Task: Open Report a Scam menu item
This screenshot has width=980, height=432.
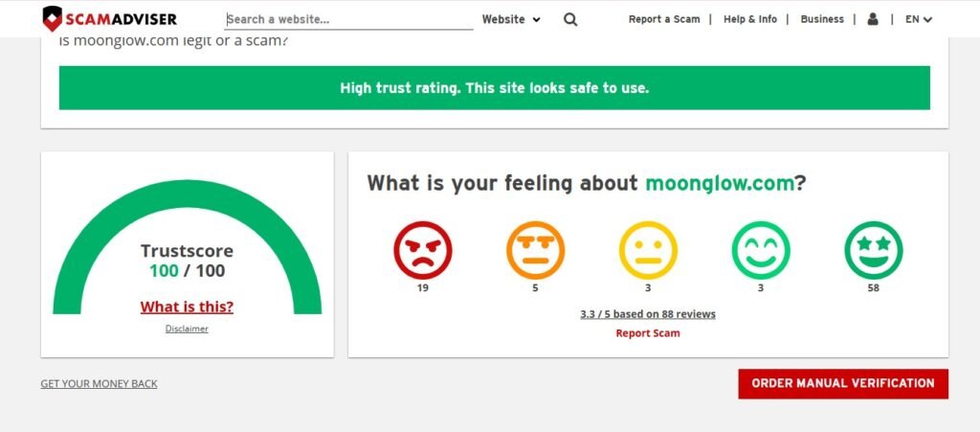Action: (x=664, y=19)
